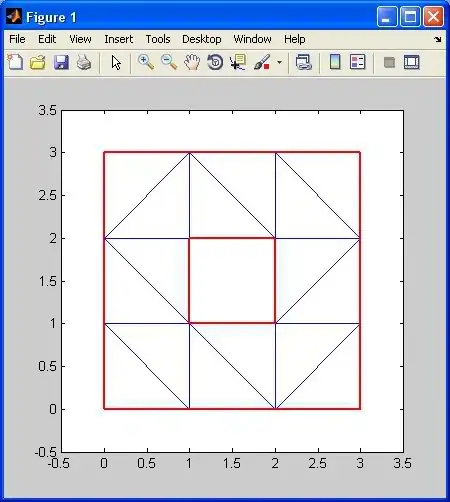
Task: Select the Data Cursor tool
Action: (x=238, y=62)
